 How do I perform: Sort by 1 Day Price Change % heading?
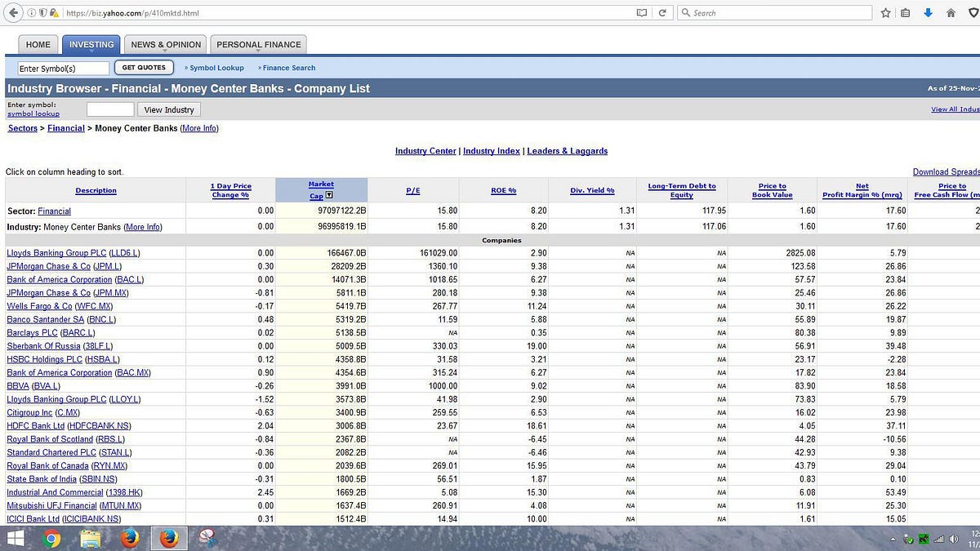click(x=231, y=190)
